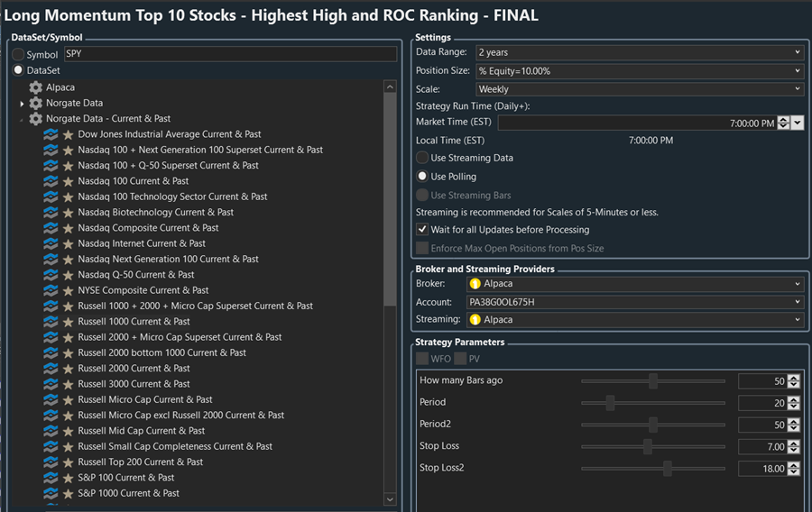Open the Account dropdown PA38G0OL675H

[635, 302]
